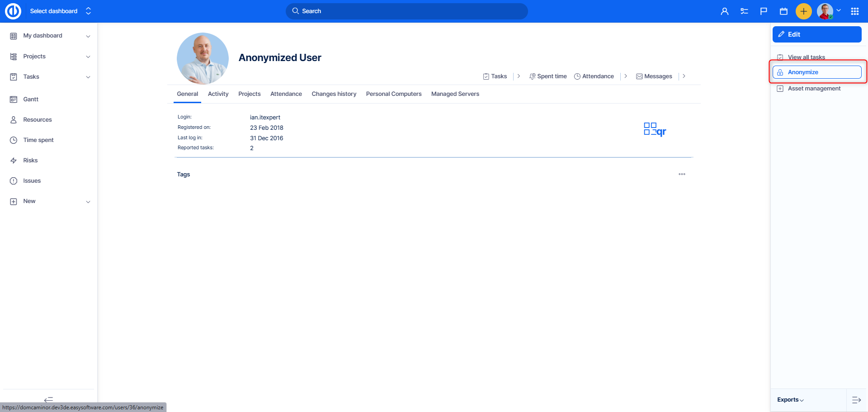The height and width of the screenshot is (412, 868).
Task: Click the Anonymize button
Action: (816, 72)
